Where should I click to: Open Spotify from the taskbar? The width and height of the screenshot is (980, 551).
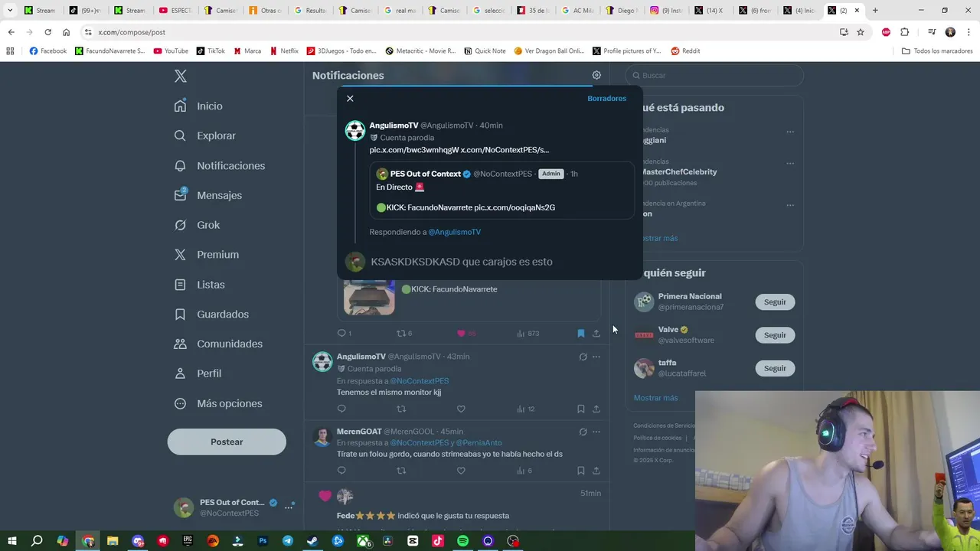(x=462, y=541)
